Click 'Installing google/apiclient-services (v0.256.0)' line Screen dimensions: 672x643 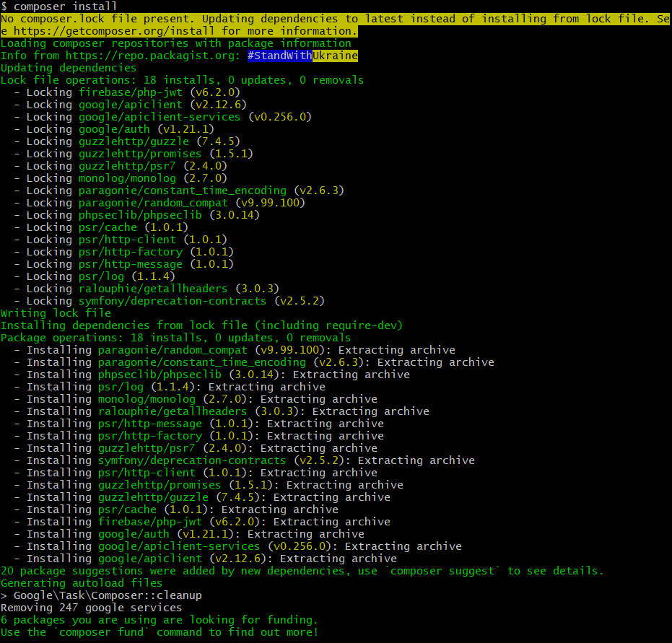(x=238, y=547)
